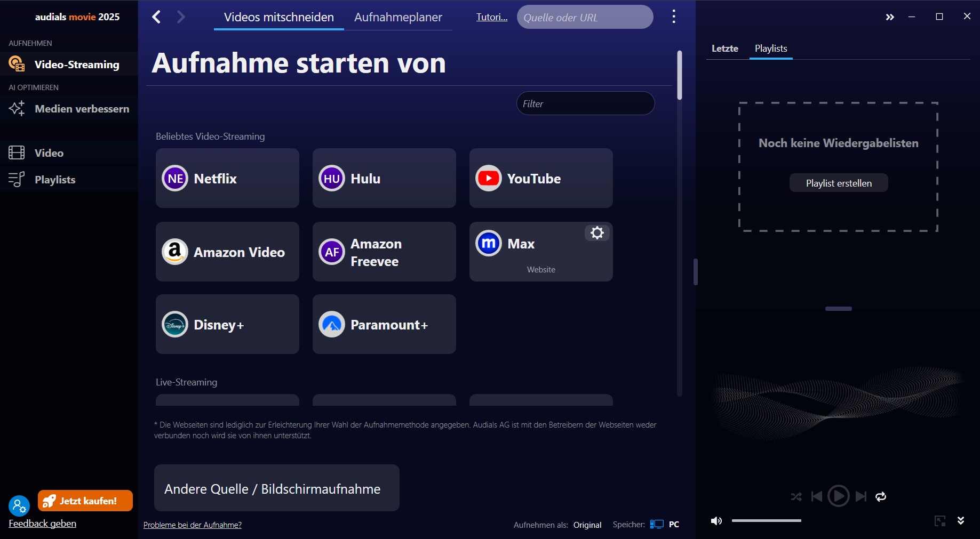The width and height of the screenshot is (980, 539).
Task: Switch to Videos mitschneiden tab
Action: pos(279,17)
